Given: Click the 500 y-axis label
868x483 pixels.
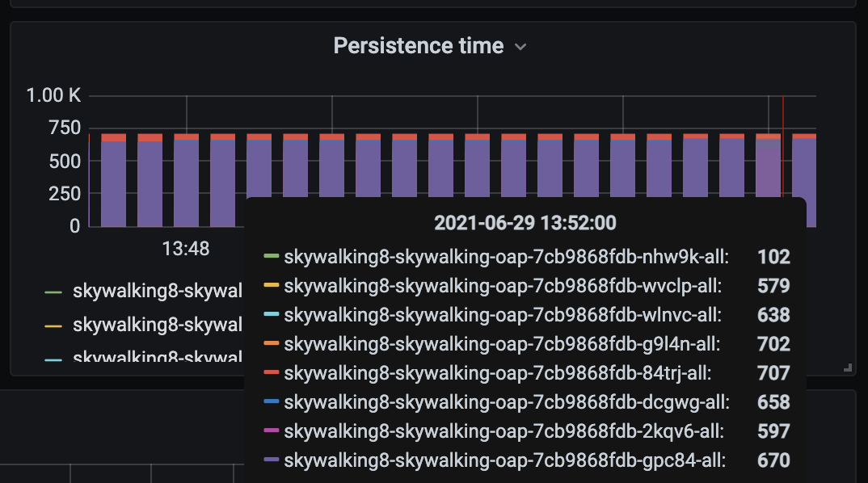Looking at the screenshot, I should pyautogui.click(x=65, y=162).
